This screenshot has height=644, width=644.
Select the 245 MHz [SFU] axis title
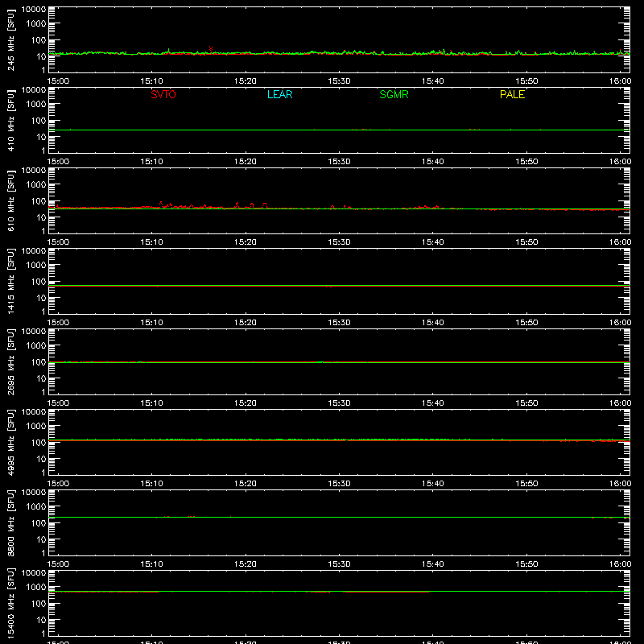(10, 39)
